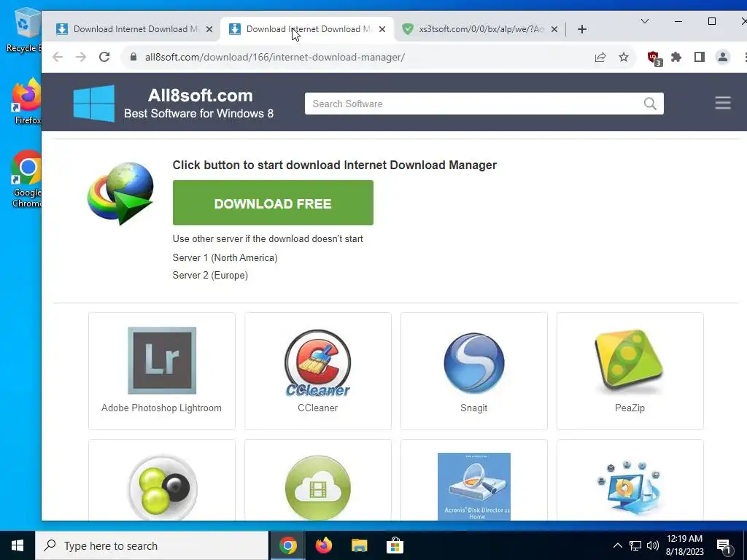747x560 pixels.
Task: Share this page icon
Action: tap(600, 57)
